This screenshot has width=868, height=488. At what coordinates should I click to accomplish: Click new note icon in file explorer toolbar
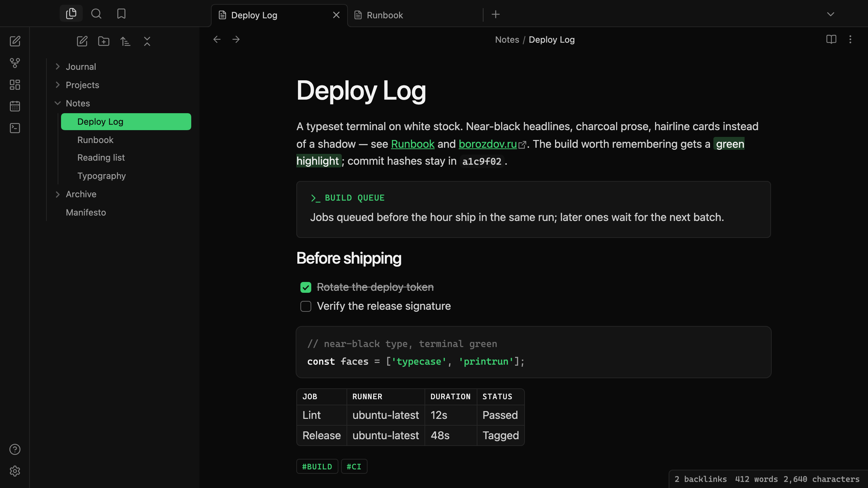click(82, 41)
